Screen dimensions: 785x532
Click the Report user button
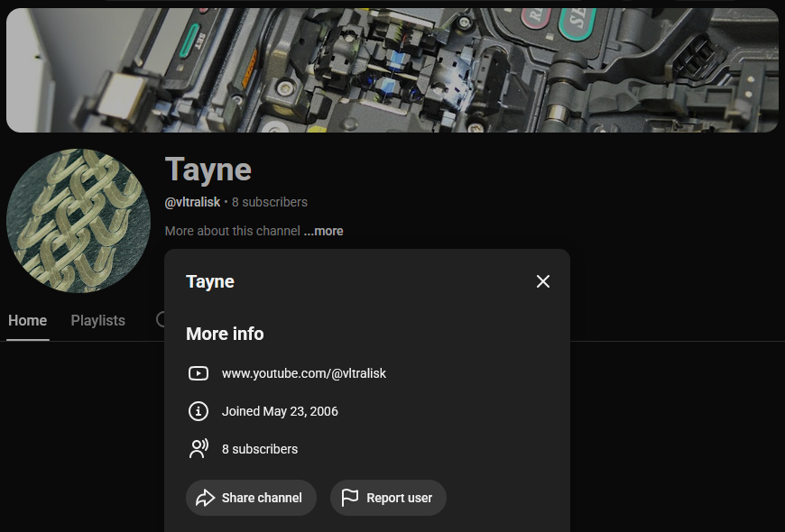388,498
